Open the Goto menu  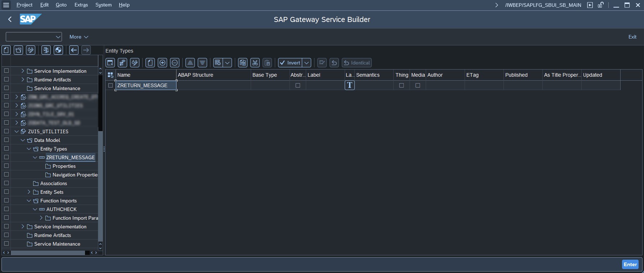[61, 5]
